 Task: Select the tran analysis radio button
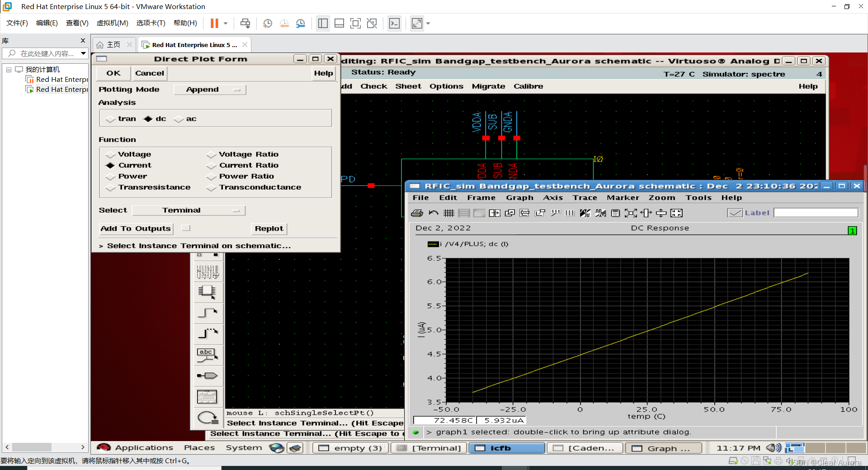click(x=110, y=119)
